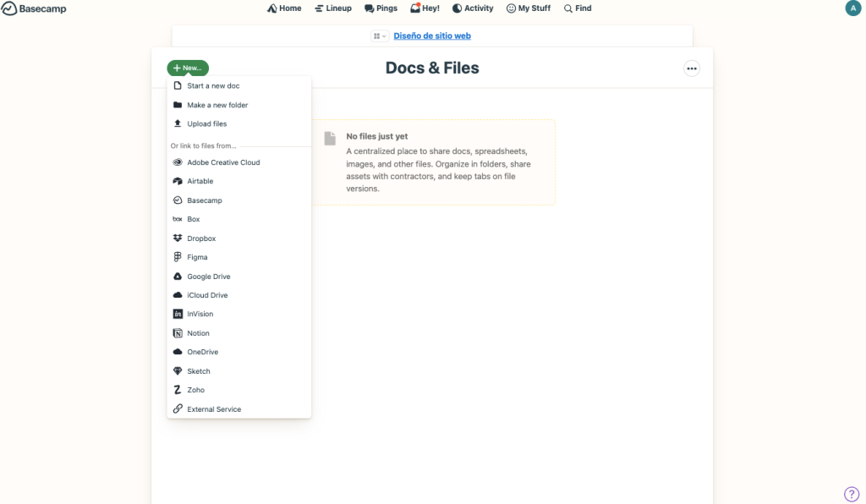Screen dimensions: 866x504
Task: Select the Notion icon in the menu
Action: (x=178, y=333)
